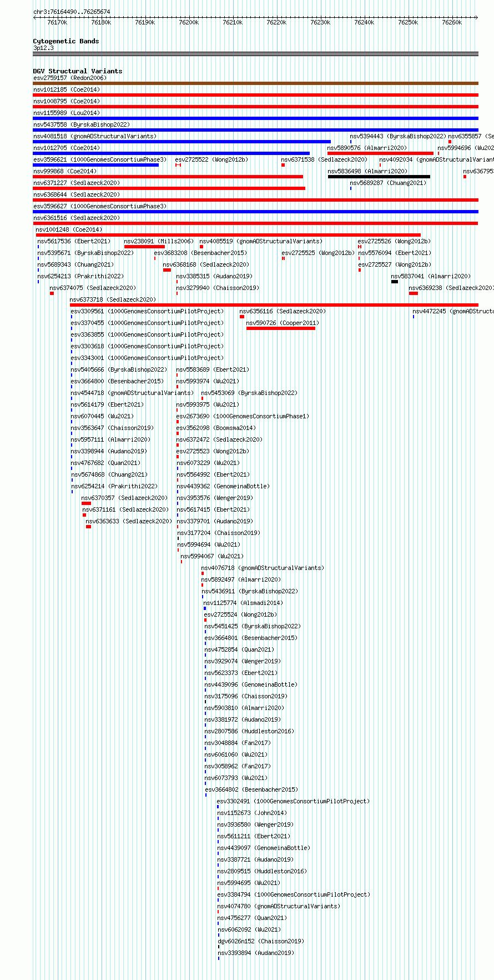Open variant dgv6026n152 (Chaisson2019)
Image resolution: width=494 pixels, height=980 pixels.
click(261, 942)
